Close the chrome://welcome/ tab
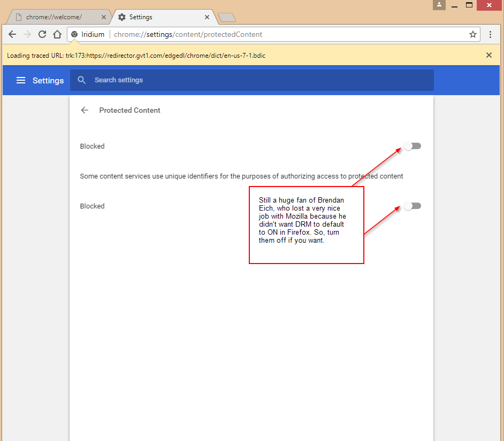This screenshot has height=441, width=504. (x=103, y=17)
